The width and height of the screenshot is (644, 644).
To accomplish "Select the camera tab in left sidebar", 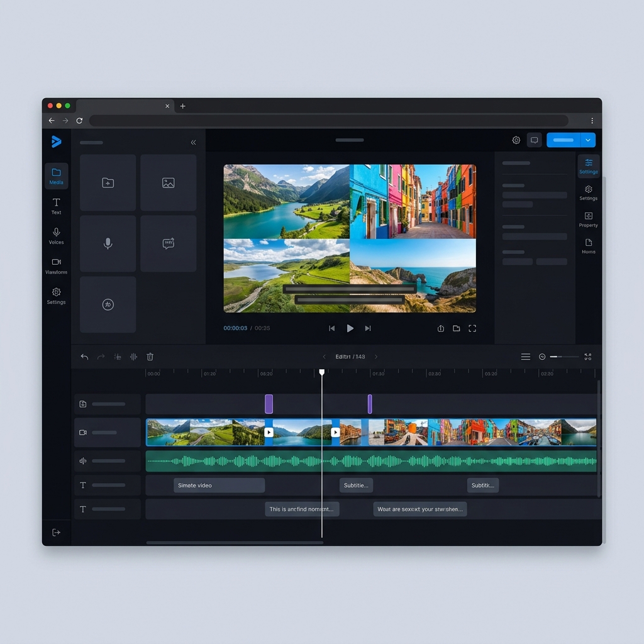I will pyautogui.click(x=56, y=266).
